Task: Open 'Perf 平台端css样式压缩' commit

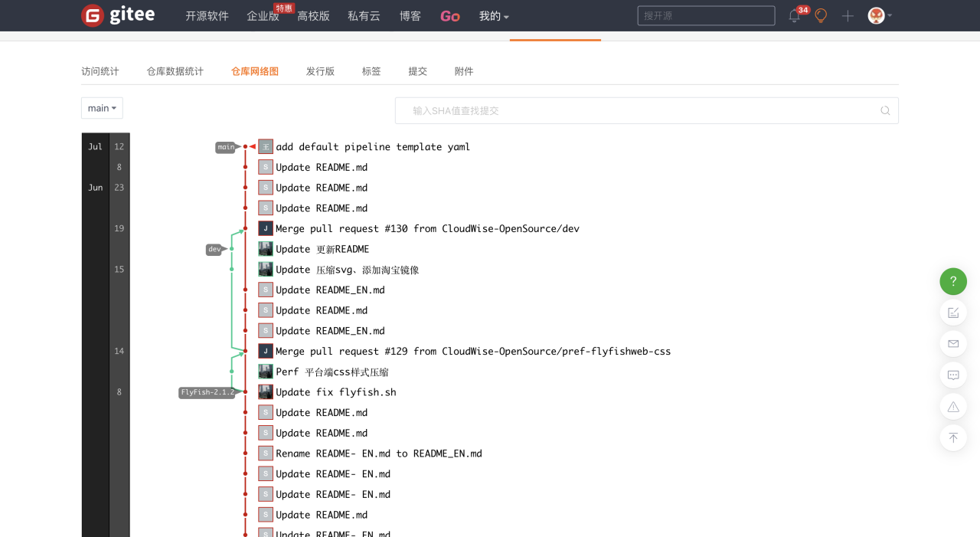Action: click(332, 372)
